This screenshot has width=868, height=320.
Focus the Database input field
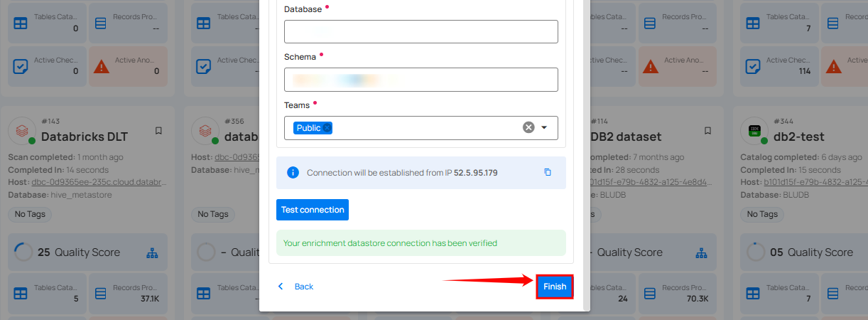(x=421, y=32)
